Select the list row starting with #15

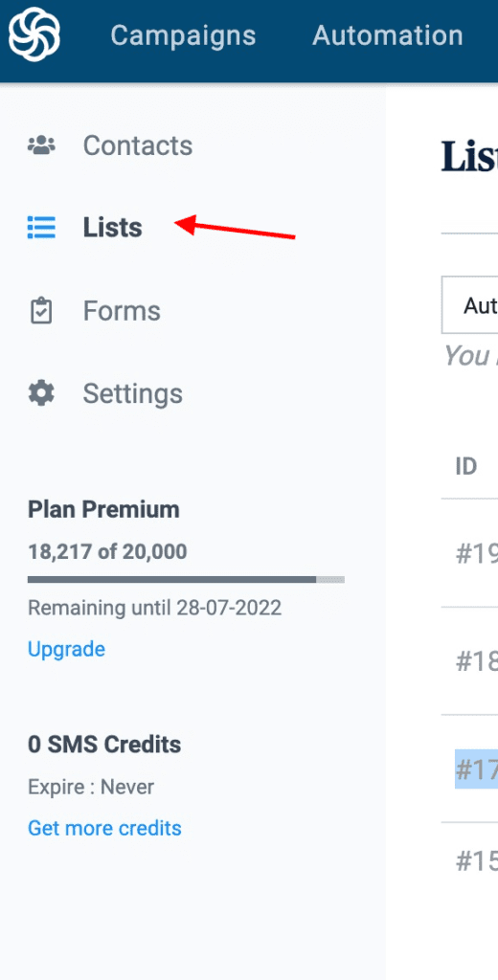[x=469, y=862]
